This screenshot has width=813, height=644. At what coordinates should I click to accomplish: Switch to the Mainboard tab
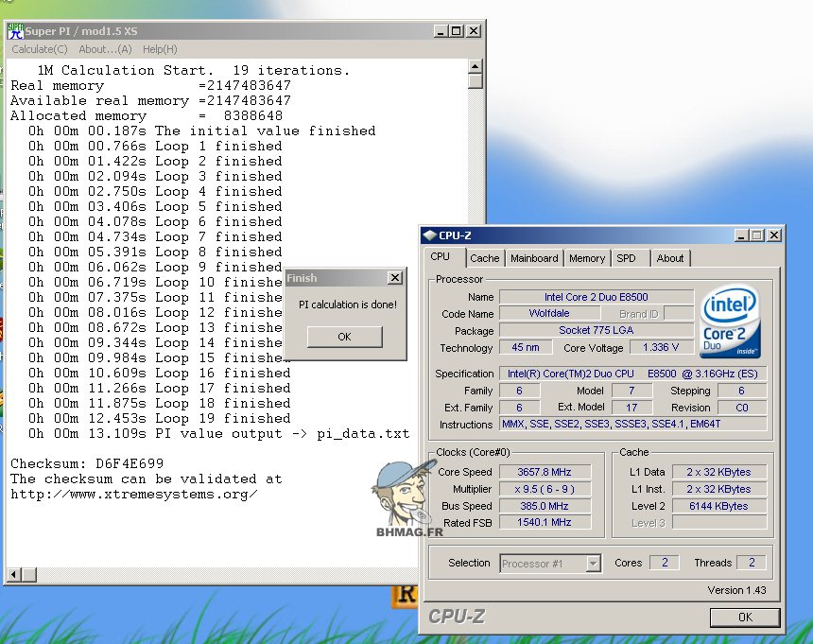pyautogui.click(x=534, y=258)
